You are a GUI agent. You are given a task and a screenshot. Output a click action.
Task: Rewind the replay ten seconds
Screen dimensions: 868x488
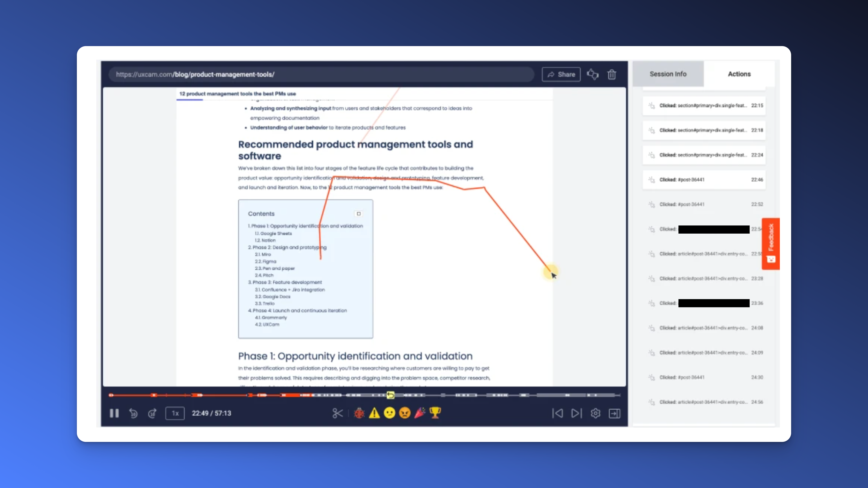[x=133, y=413]
